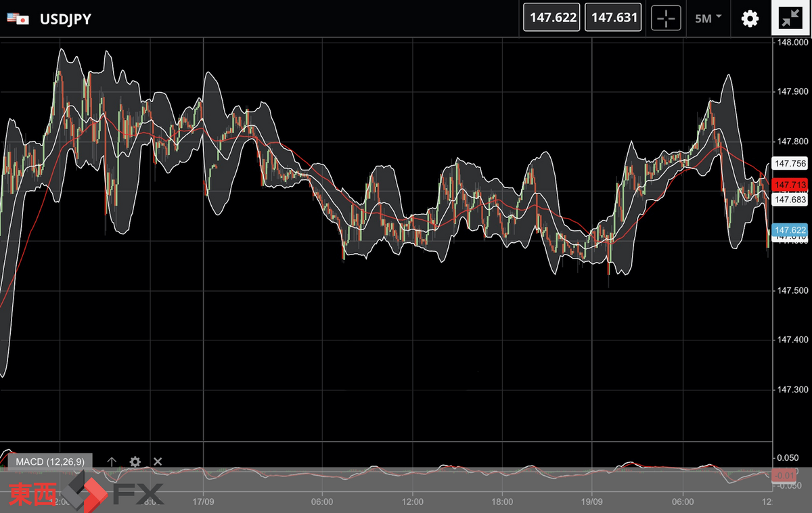Open the USDJPY symbol selector

point(66,19)
